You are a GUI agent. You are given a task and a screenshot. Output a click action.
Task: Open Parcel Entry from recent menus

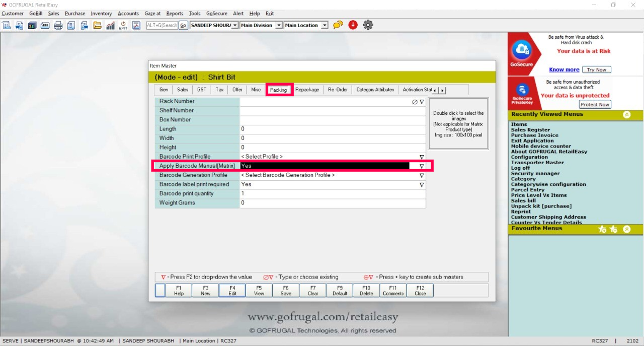click(528, 190)
